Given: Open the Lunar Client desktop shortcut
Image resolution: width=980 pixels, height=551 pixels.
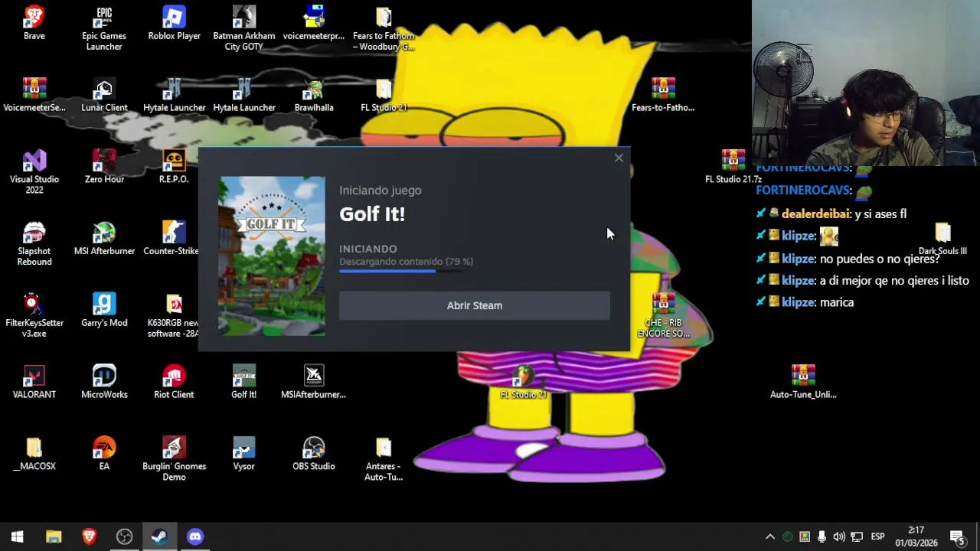Looking at the screenshot, I should pos(104,96).
